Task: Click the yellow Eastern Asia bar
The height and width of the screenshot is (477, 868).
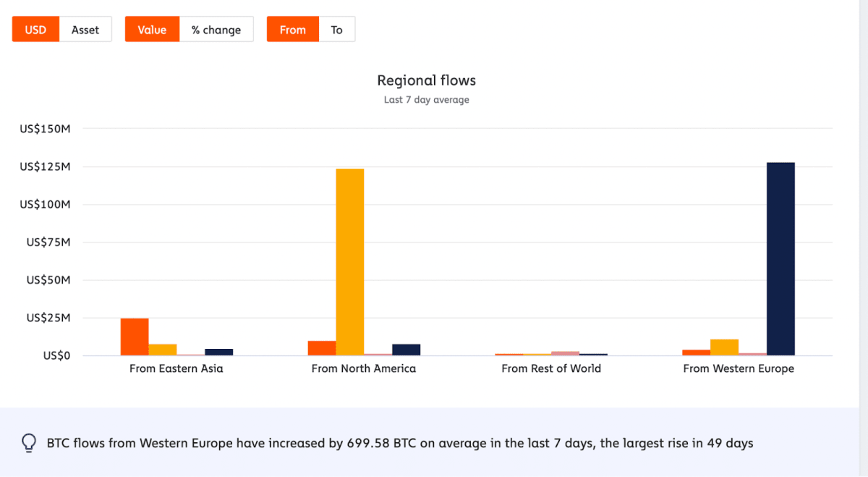Action: click(163, 350)
